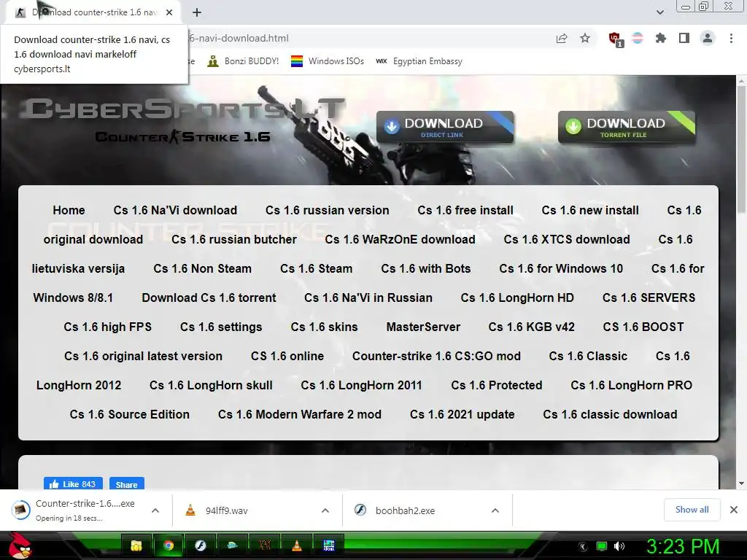Open CS 1.6 BOOST link
The width and height of the screenshot is (747, 560).
coord(643,327)
